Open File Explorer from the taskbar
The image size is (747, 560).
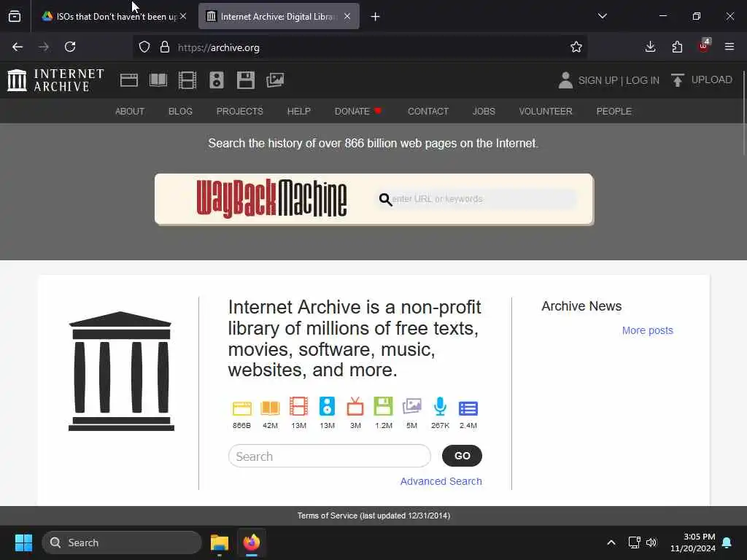pos(220,542)
